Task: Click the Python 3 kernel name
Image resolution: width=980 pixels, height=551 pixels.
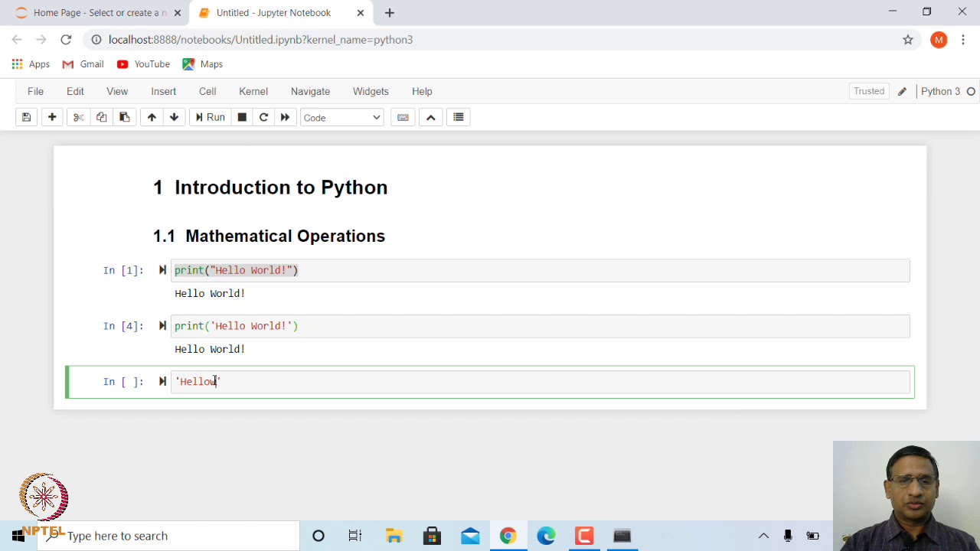Action: point(940,91)
